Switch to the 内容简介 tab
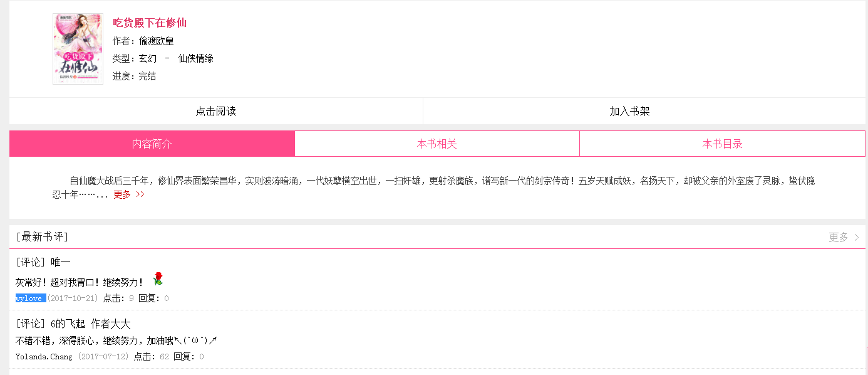The height and width of the screenshot is (375, 868). pos(152,144)
